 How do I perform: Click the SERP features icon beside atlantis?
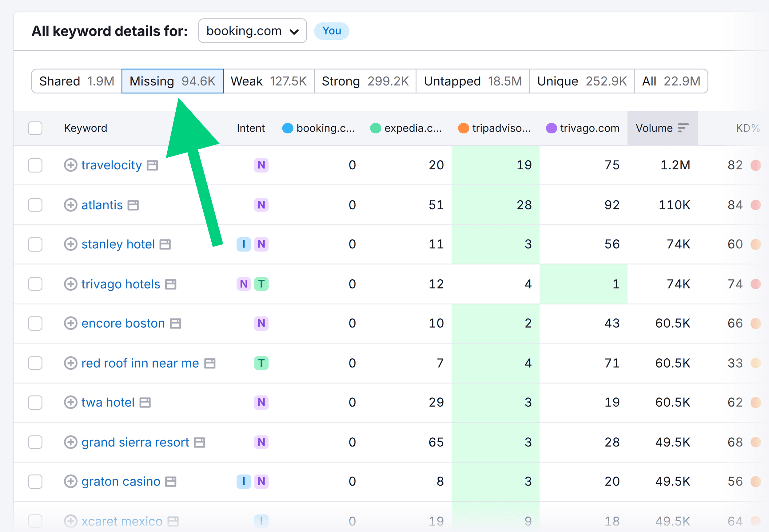(133, 205)
